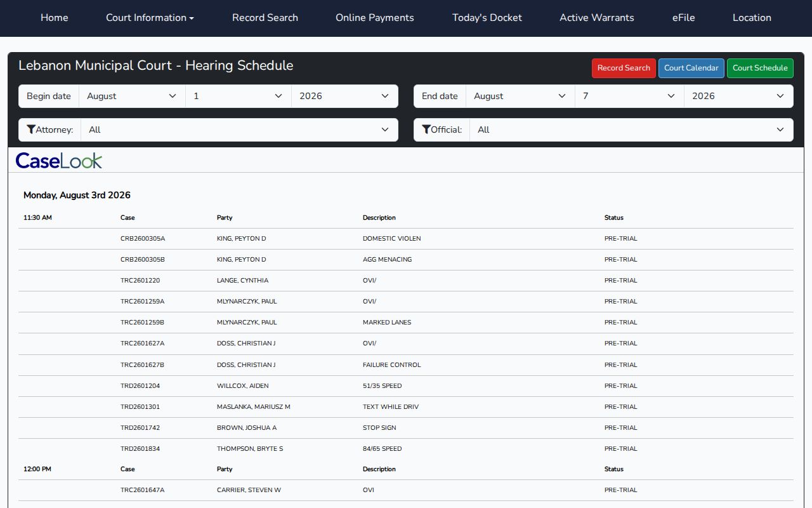Click the blue Court Calendar button

(x=691, y=68)
